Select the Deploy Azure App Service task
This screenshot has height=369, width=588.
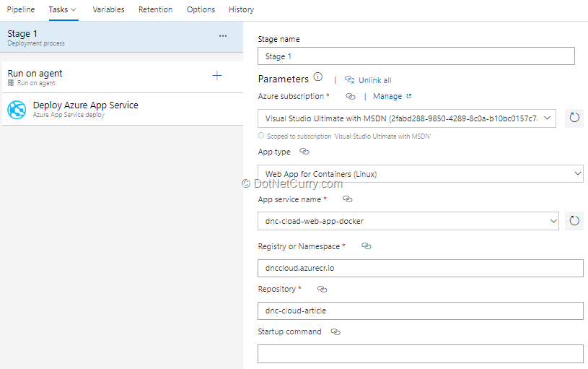[123, 109]
